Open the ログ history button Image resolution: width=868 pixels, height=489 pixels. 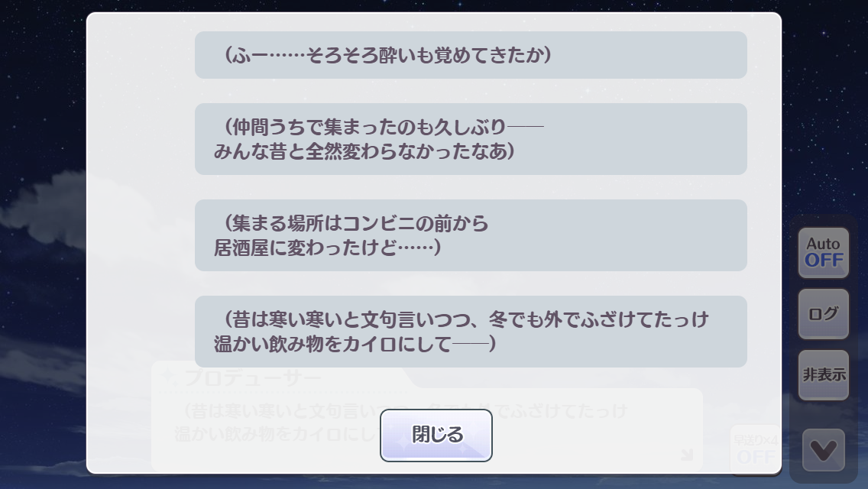click(x=824, y=314)
